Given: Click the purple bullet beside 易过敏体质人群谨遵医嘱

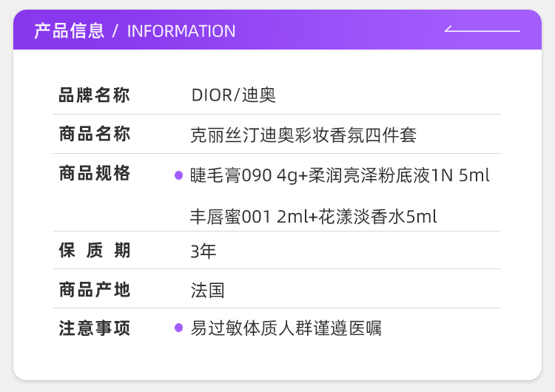Looking at the screenshot, I should pos(178,327).
